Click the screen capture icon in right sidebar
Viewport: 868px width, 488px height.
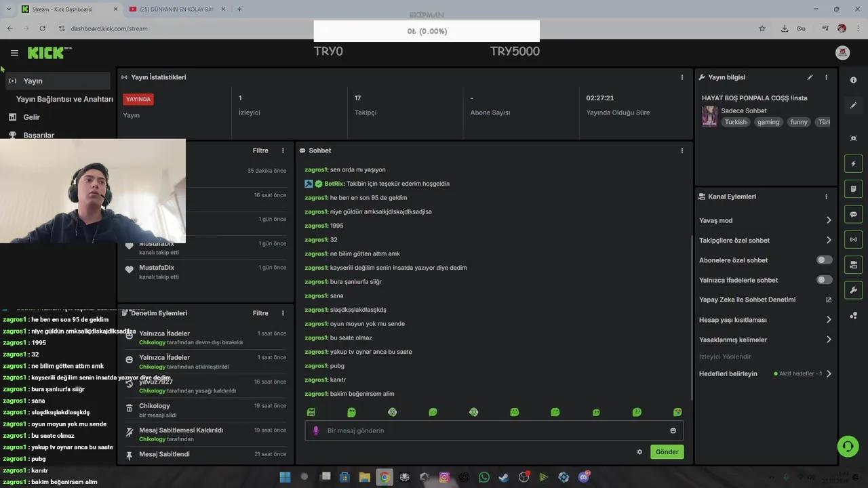tap(853, 138)
